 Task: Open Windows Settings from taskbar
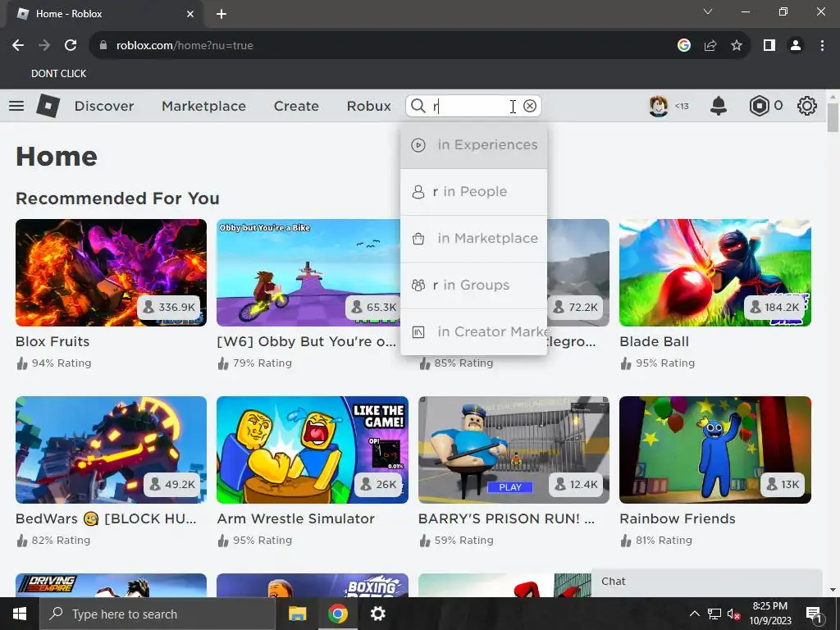click(x=377, y=614)
